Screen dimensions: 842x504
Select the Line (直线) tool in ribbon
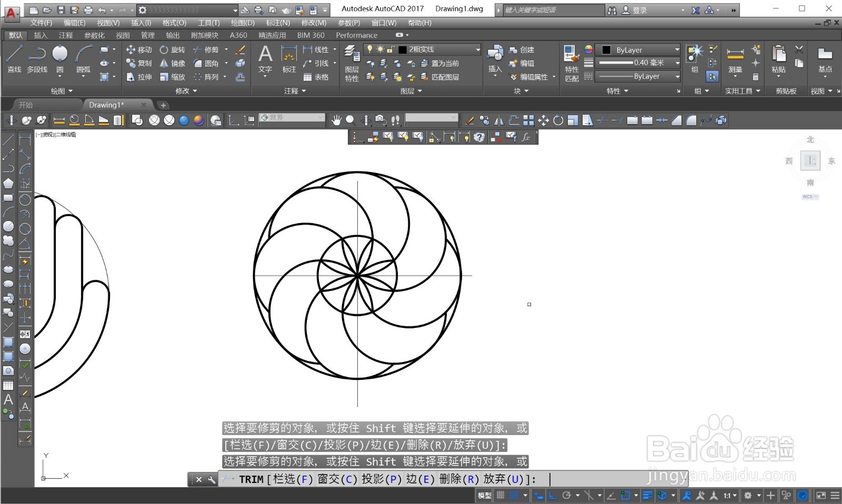click(x=14, y=58)
